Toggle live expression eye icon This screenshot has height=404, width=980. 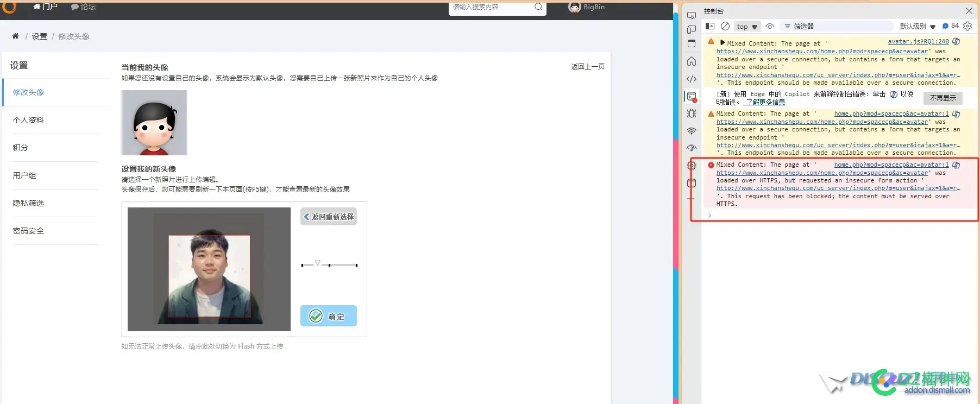click(769, 26)
